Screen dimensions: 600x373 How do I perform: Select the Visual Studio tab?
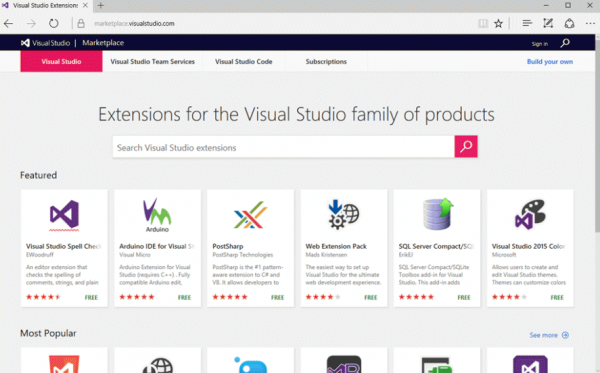pyautogui.click(x=61, y=62)
